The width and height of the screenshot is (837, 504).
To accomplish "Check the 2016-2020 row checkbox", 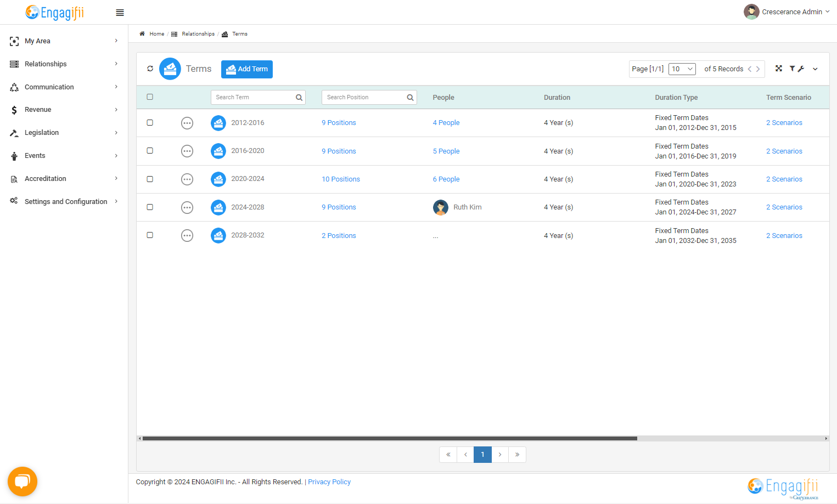I will (x=150, y=151).
